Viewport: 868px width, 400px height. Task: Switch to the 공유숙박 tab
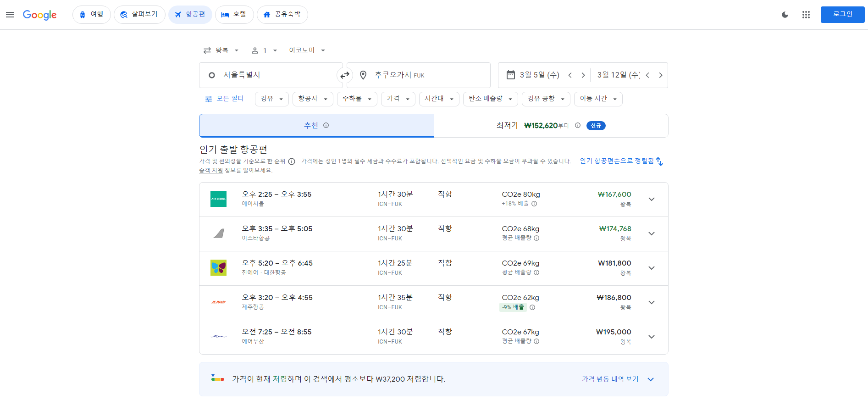tap(282, 15)
